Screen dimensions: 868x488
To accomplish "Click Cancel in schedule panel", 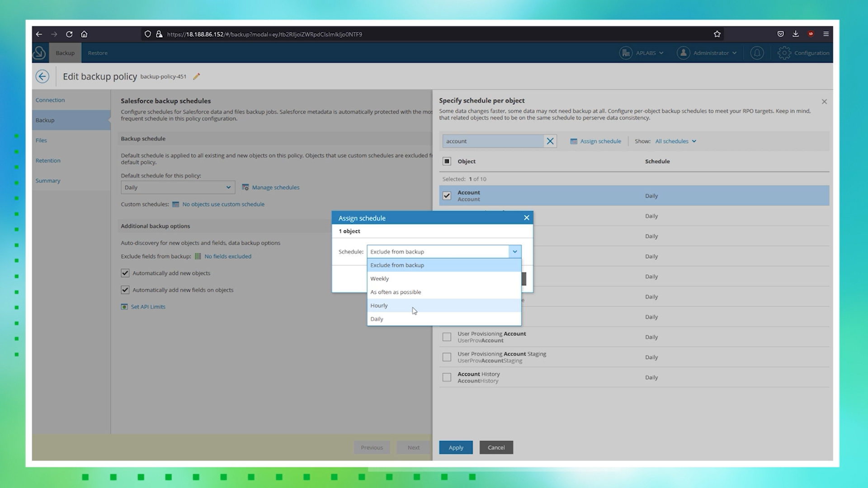I will (x=496, y=447).
